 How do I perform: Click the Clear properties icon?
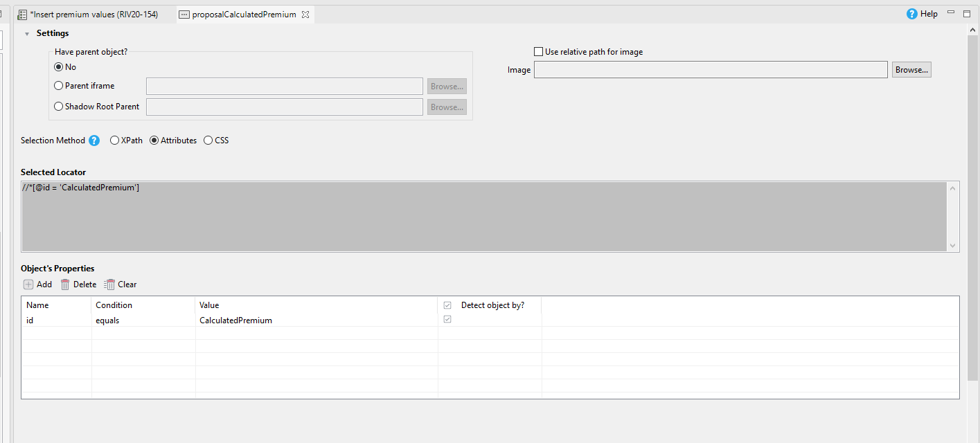tap(109, 284)
